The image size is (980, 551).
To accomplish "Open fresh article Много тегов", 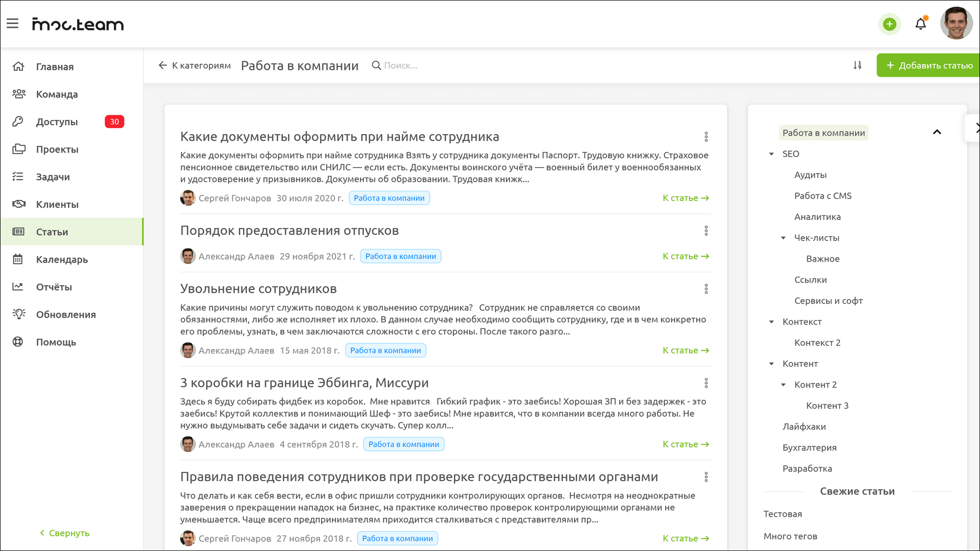I will 790,536.
